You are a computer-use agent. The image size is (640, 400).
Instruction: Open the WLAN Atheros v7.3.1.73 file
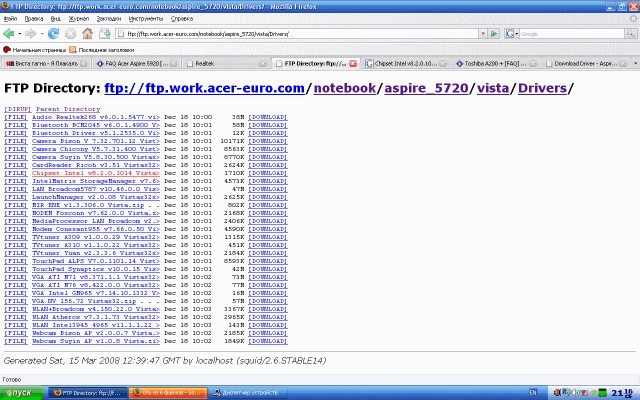coord(96,317)
